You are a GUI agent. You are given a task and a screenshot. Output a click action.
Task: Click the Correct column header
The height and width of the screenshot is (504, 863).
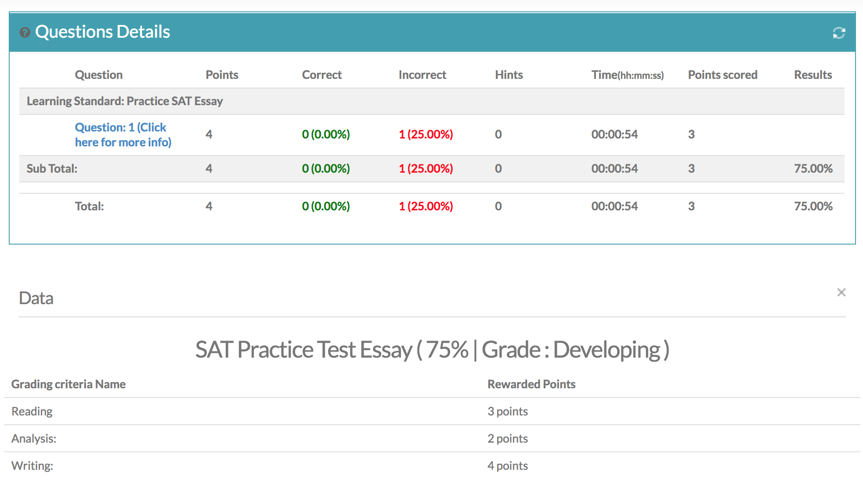pos(322,75)
